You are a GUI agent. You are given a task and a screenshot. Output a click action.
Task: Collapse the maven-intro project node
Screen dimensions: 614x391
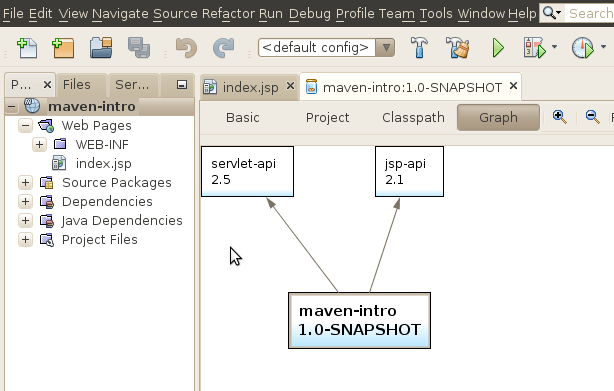coord(12,106)
